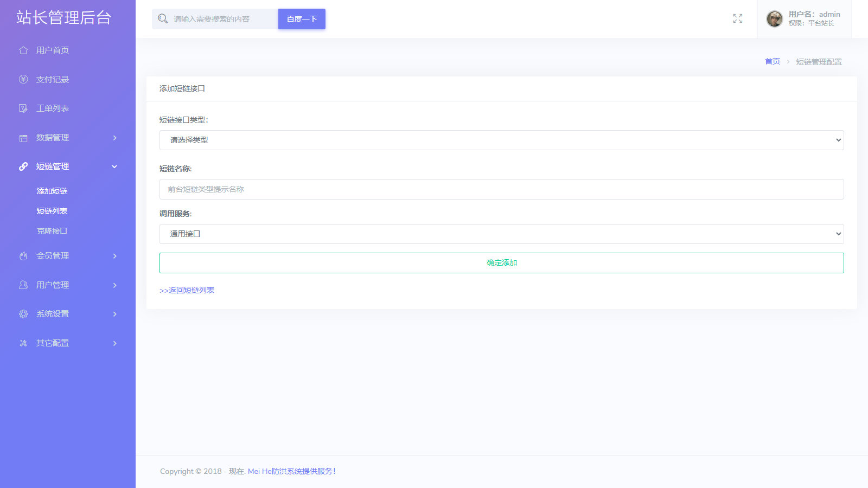
Task: Click the 用户管理 menu label
Action: point(53,285)
